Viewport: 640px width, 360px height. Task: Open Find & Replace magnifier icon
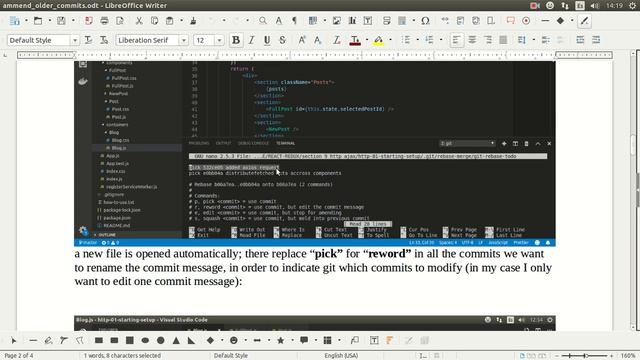(263, 21)
